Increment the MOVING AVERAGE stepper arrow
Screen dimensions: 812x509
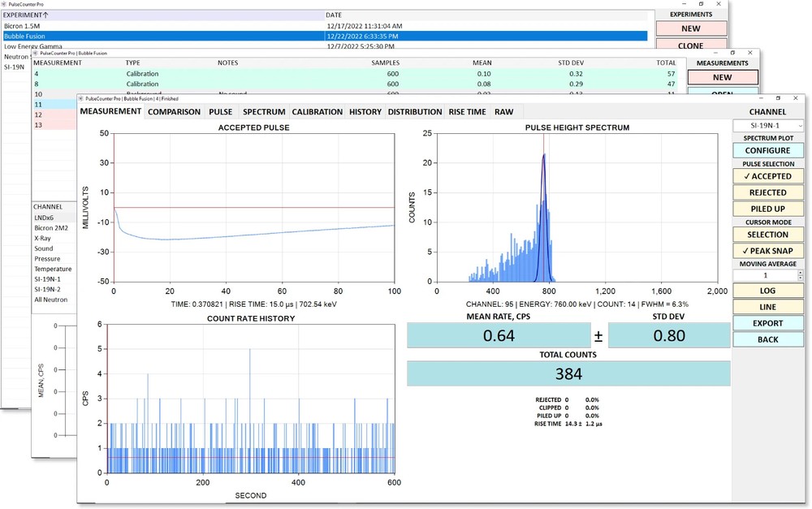800,274
